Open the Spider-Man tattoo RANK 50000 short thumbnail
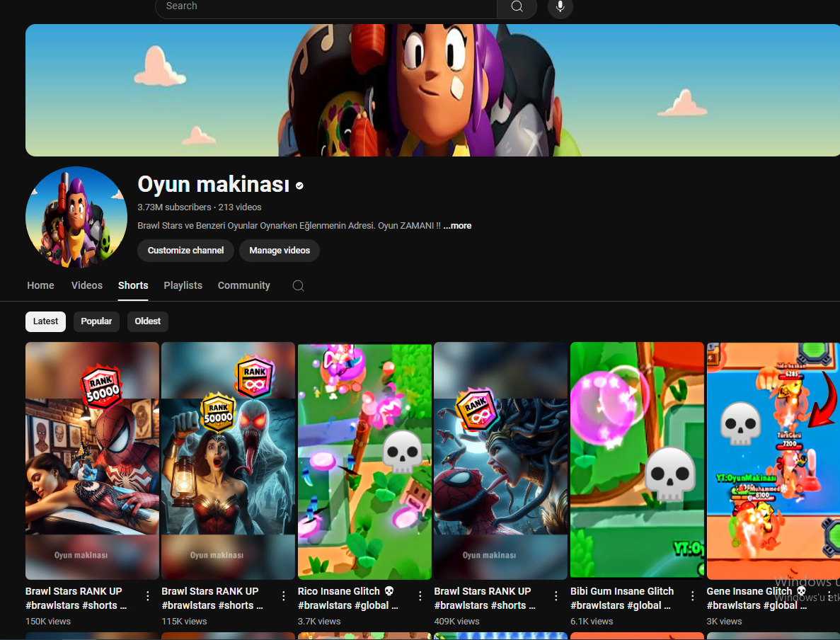 92,461
